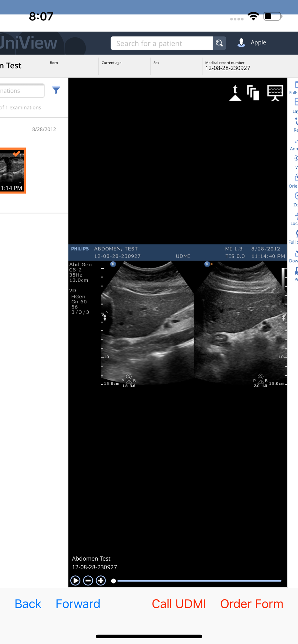Click the presentation screen icon
The width and height of the screenshot is (298, 644).
tap(275, 93)
